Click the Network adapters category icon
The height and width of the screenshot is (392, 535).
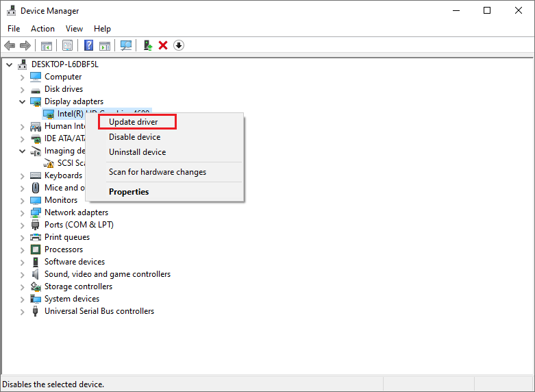[36, 212]
